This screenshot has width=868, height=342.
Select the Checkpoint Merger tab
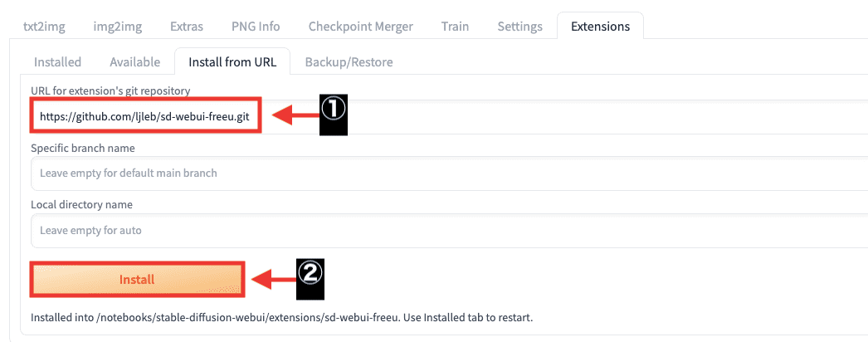360,27
